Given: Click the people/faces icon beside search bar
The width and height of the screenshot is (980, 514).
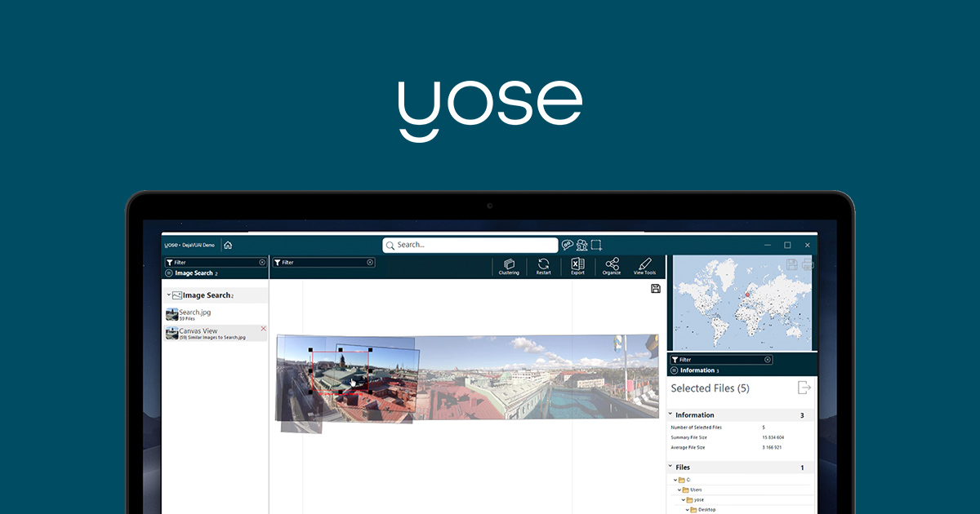Looking at the screenshot, I should point(581,245).
